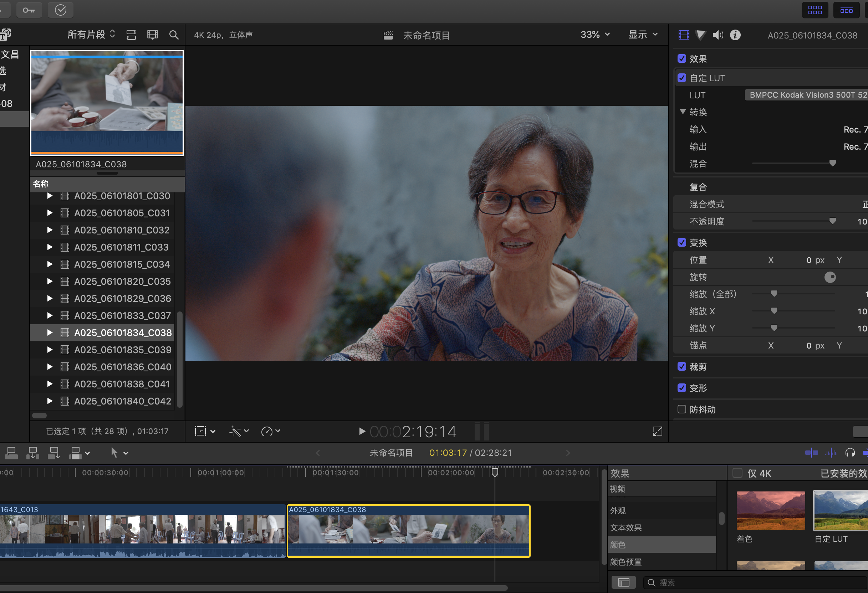Open the project clapperboard icon in viewer
This screenshot has width=868, height=593.
(x=388, y=35)
